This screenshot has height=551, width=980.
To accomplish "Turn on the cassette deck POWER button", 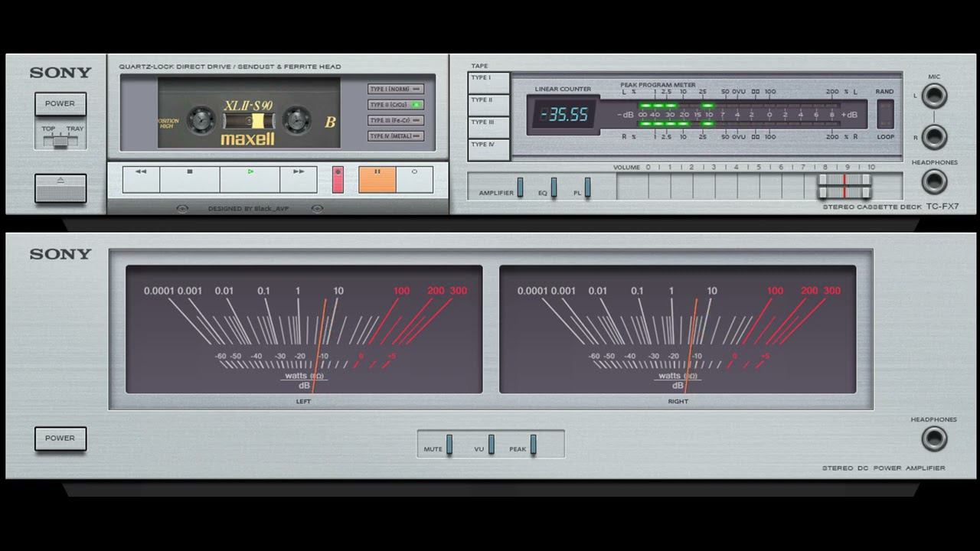I will click(60, 104).
